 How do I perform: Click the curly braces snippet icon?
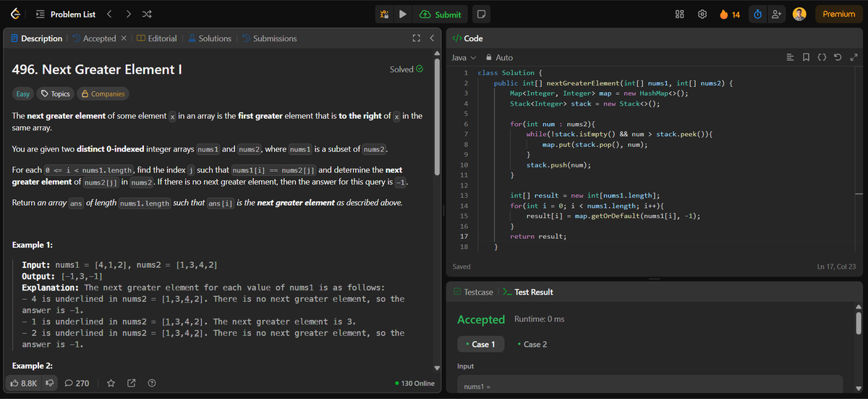(x=822, y=57)
